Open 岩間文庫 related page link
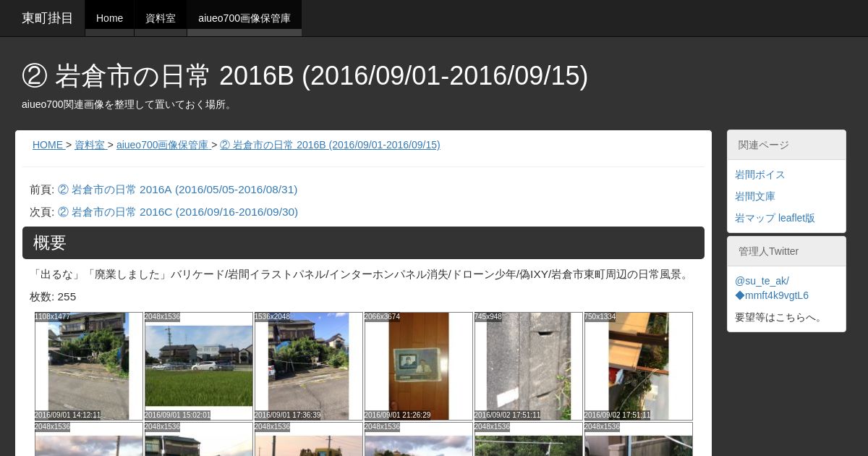 (x=755, y=196)
